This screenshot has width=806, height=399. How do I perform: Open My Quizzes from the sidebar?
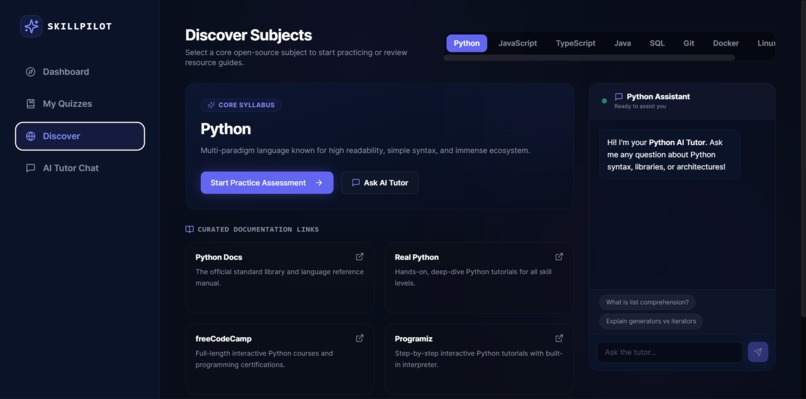tap(80, 104)
